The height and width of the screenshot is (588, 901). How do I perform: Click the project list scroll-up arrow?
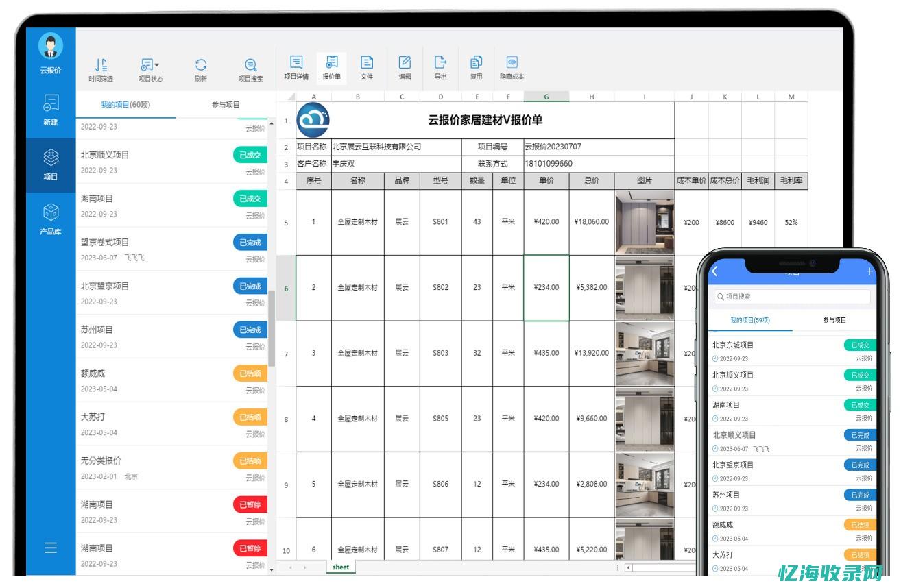[x=272, y=123]
